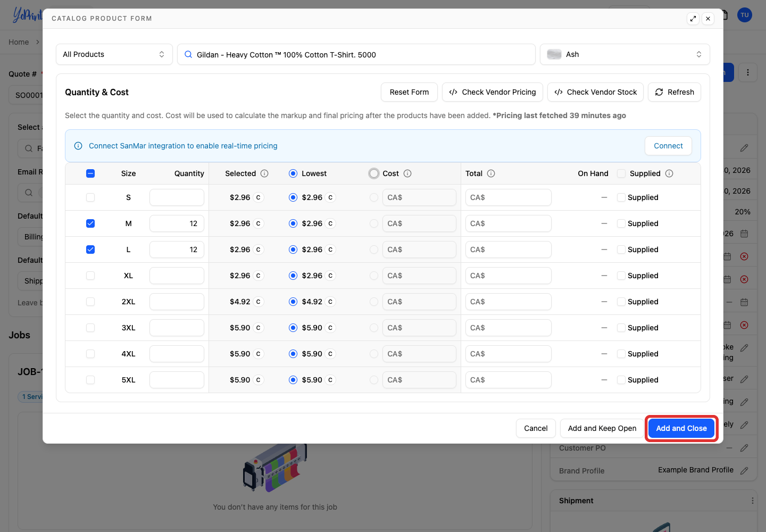Click the Gildan product search field
This screenshot has height=532, width=766.
click(356, 54)
